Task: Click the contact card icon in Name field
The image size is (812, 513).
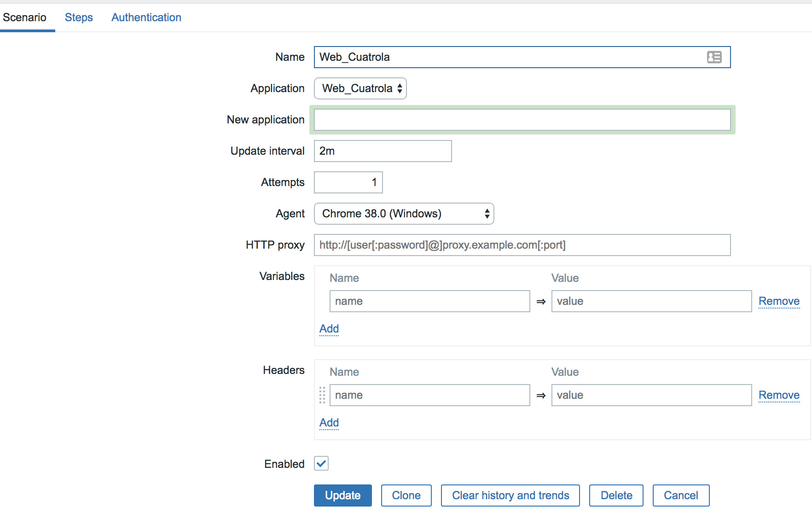Action: pyautogui.click(x=714, y=57)
